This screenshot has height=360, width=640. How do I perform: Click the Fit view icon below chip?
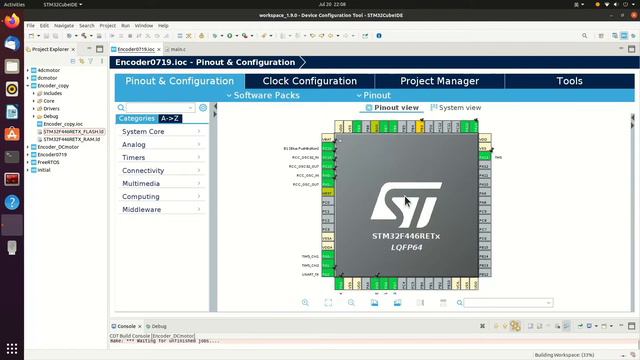pyautogui.click(x=328, y=302)
